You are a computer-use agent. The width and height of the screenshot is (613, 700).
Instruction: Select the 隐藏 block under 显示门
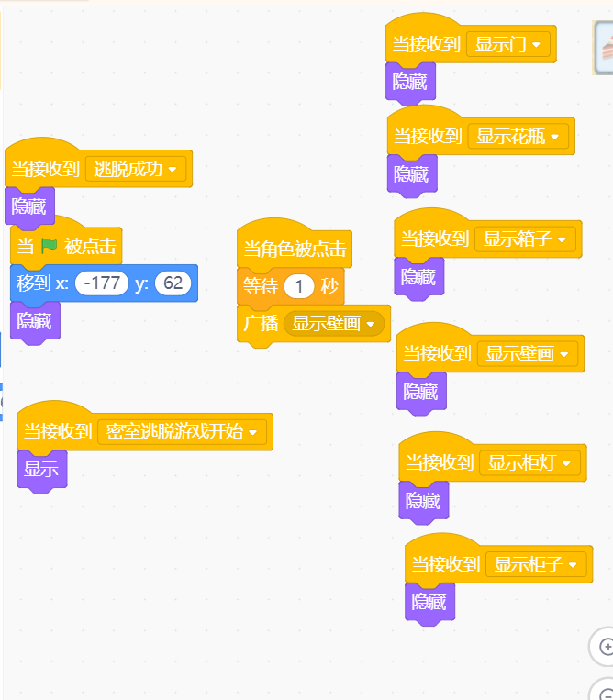tap(410, 83)
